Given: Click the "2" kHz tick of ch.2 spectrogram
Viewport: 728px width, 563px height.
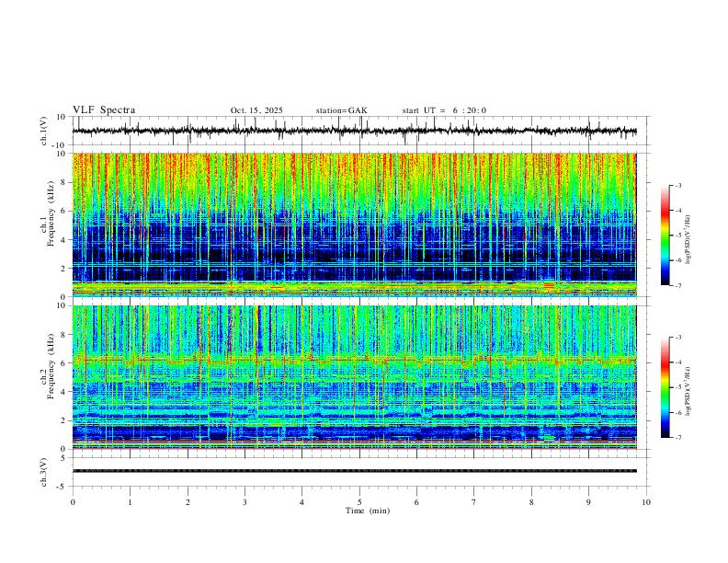Looking at the screenshot, I should 63,420.
